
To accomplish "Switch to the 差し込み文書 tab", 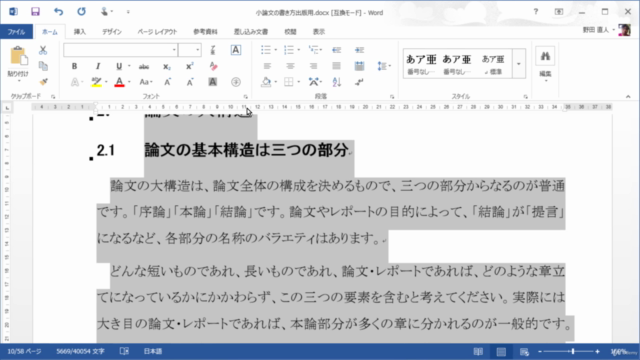I will [251, 32].
